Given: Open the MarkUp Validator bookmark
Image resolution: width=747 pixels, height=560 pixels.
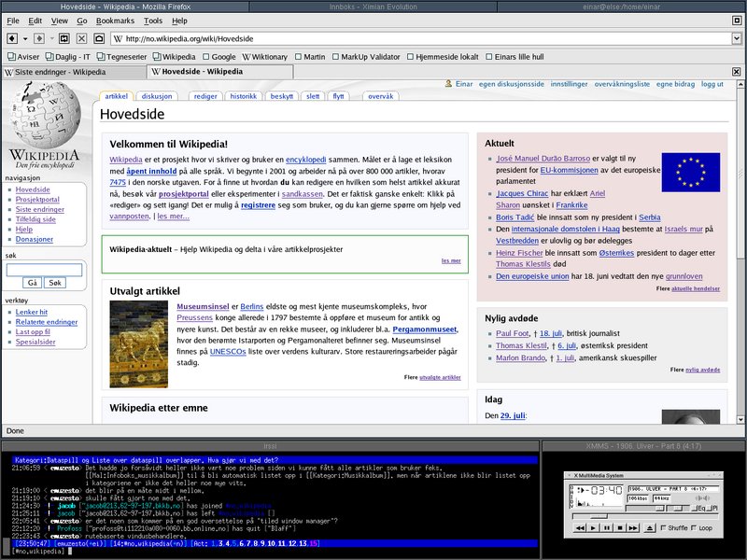Looking at the screenshot, I should coord(366,57).
